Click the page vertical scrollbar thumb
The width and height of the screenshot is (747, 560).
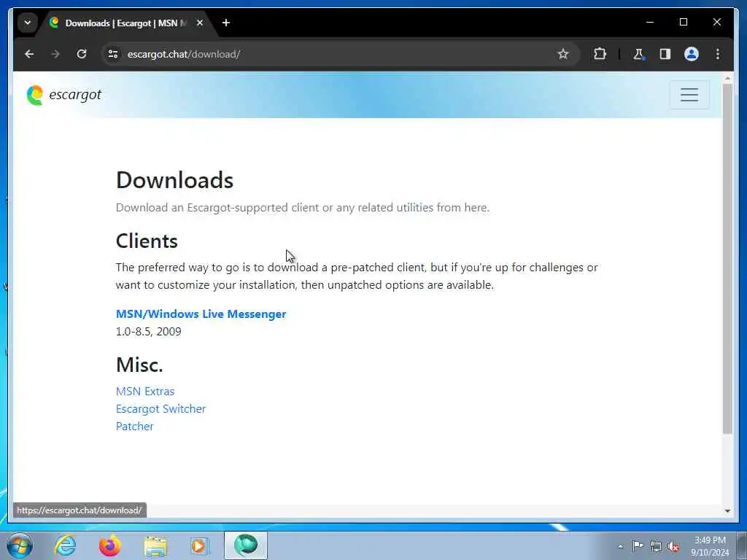(727, 259)
